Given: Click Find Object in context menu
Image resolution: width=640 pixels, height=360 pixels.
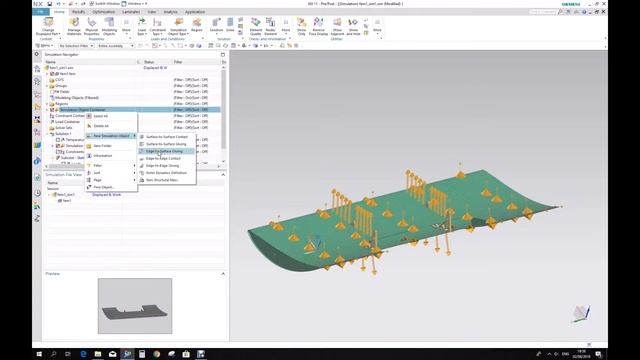Looking at the screenshot, I should pos(111,187).
